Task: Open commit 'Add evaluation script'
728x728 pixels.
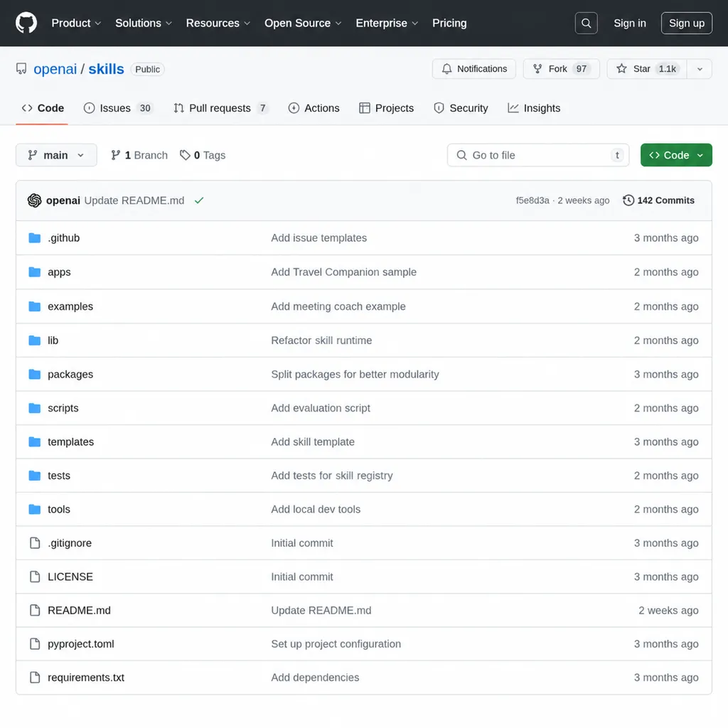Action: point(321,408)
